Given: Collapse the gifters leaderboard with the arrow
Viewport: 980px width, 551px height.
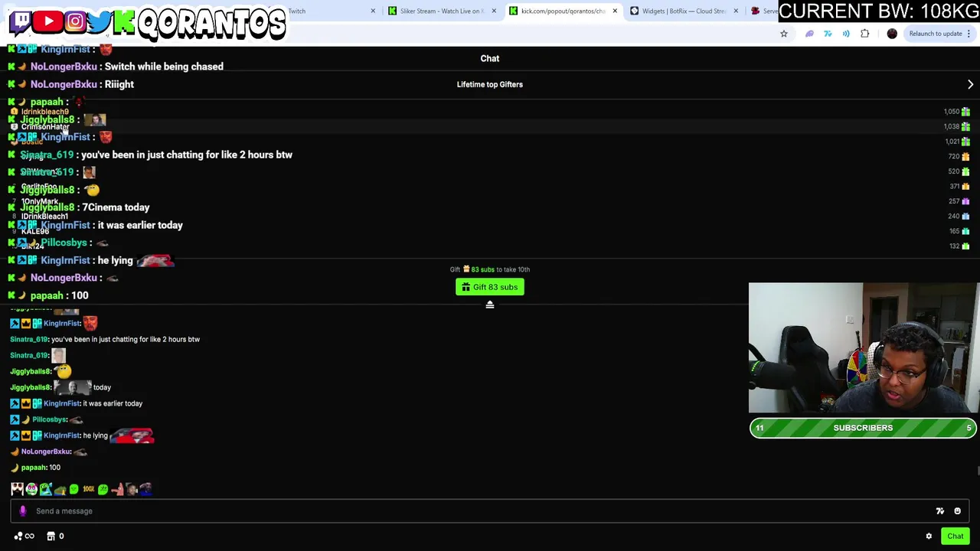Looking at the screenshot, I should (490, 305).
